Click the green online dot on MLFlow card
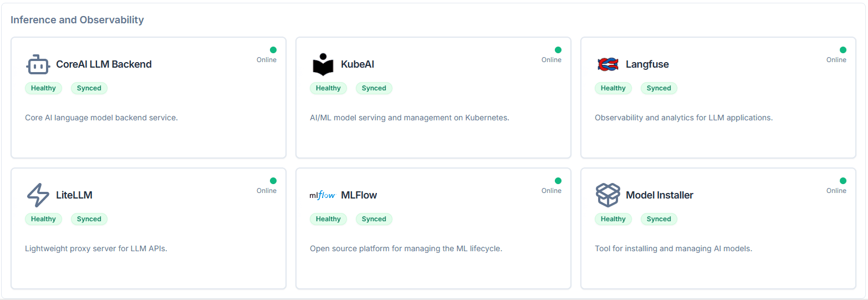Screen dimensions: 868x300 pyautogui.click(x=558, y=181)
